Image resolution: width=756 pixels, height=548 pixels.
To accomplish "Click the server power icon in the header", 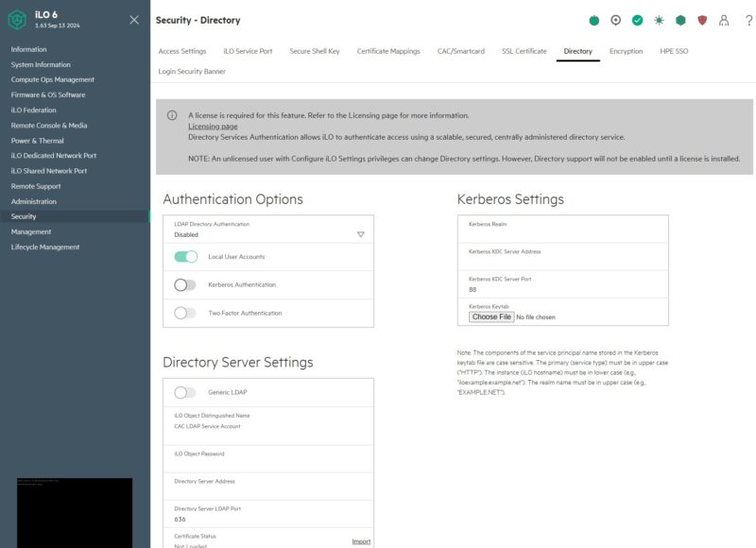I will click(593, 19).
